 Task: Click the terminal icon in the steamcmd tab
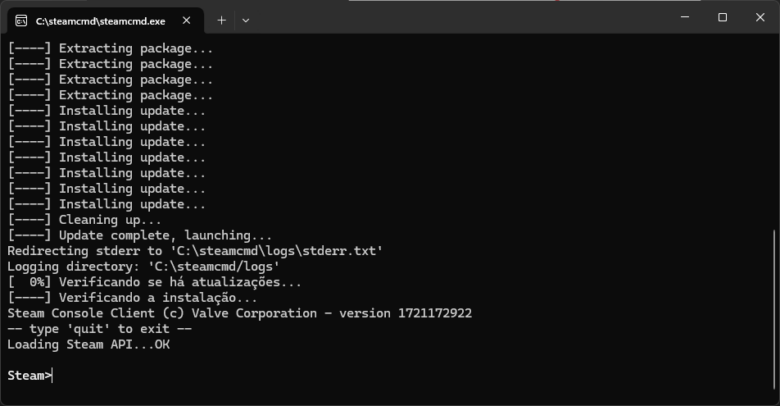coord(21,21)
